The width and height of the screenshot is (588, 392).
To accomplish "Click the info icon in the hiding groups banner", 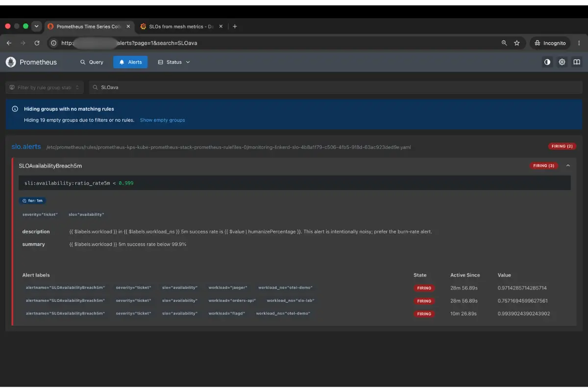I will [x=15, y=109].
